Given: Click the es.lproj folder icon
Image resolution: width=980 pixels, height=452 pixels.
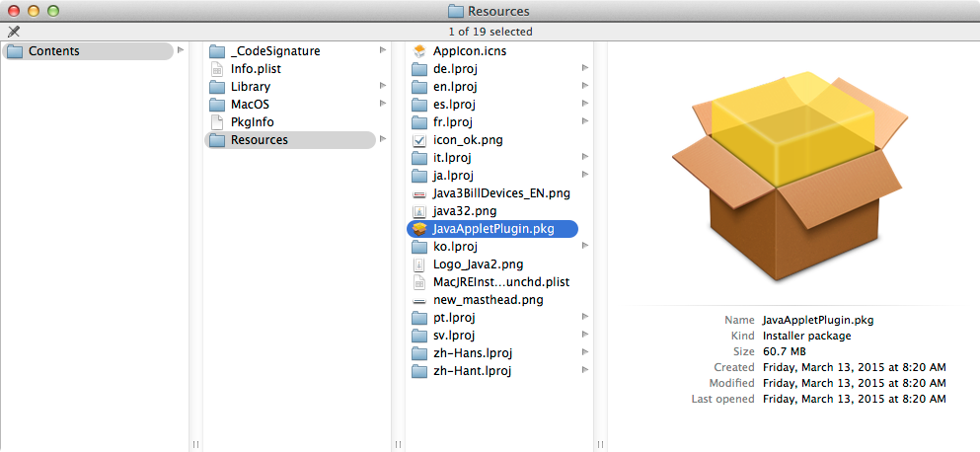Looking at the screenshot, I should pos(419,105).
